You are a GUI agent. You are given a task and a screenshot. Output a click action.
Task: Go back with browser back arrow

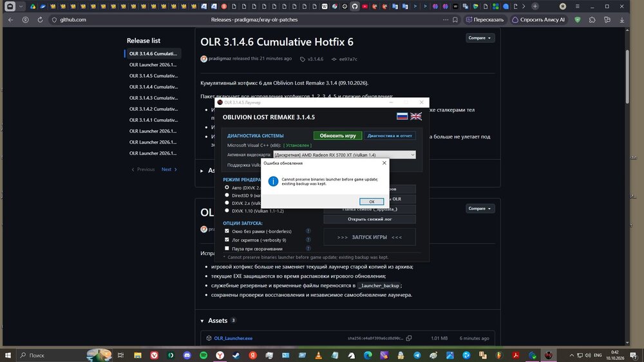(x=11, y=20)
